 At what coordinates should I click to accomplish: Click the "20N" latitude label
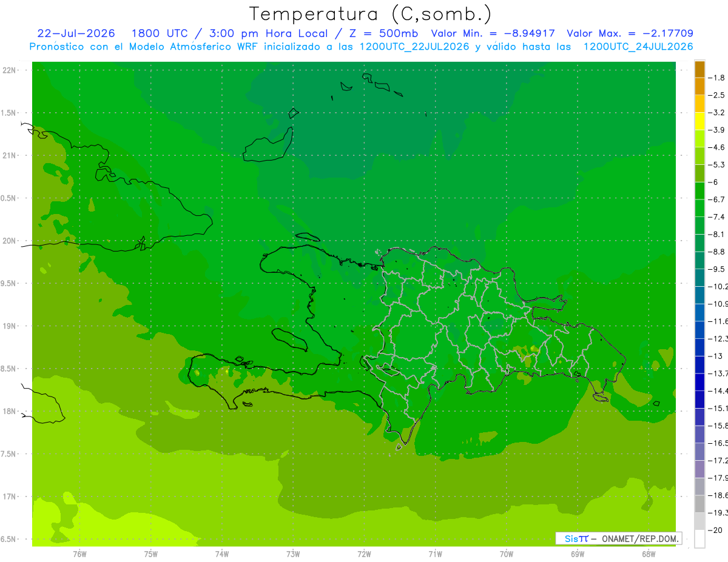9,241
